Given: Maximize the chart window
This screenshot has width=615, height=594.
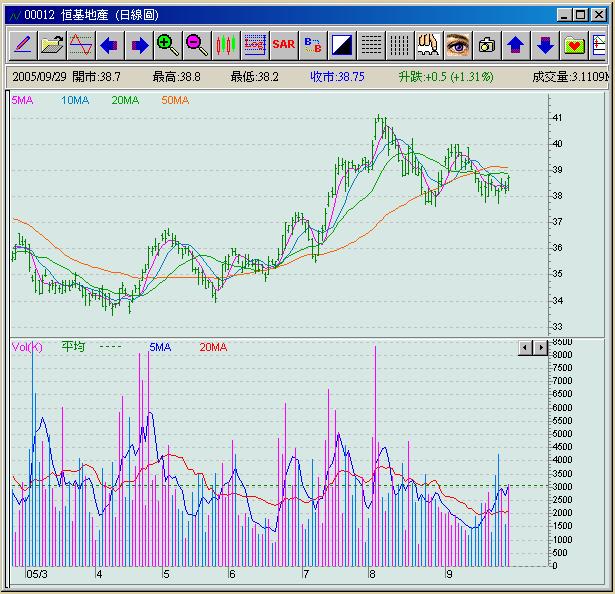Looking at the screenshot, I should (581, 15).
